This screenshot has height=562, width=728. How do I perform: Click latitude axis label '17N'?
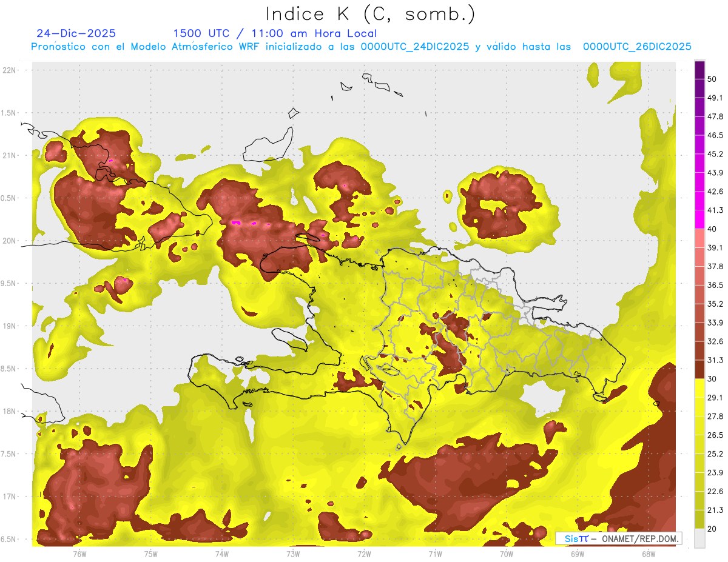click(10, 497)
